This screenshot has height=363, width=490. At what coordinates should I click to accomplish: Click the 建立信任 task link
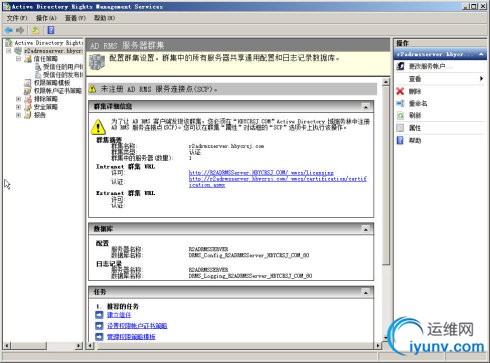click(119, 315)
